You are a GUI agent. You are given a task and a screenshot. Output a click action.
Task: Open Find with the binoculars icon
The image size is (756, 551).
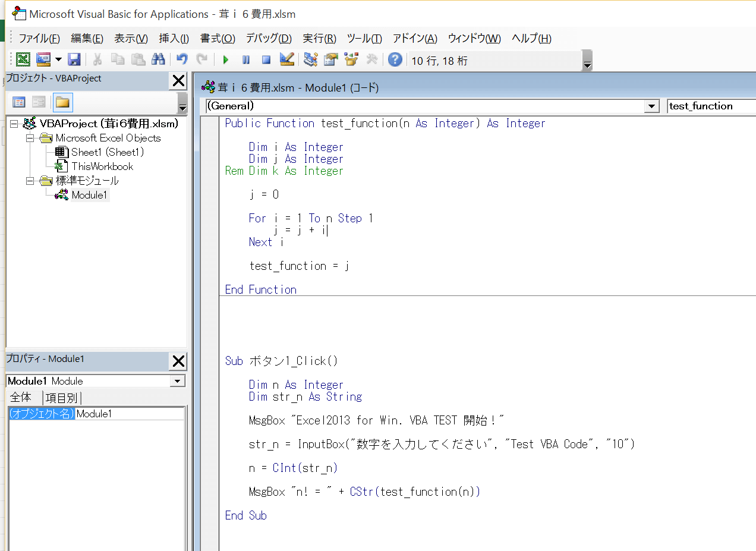(158, 59)
